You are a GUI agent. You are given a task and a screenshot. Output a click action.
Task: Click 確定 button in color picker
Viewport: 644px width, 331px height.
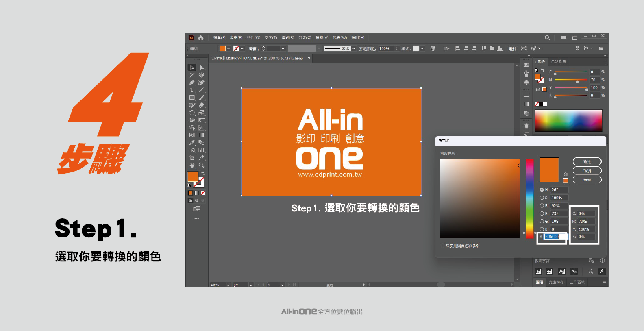587,162
